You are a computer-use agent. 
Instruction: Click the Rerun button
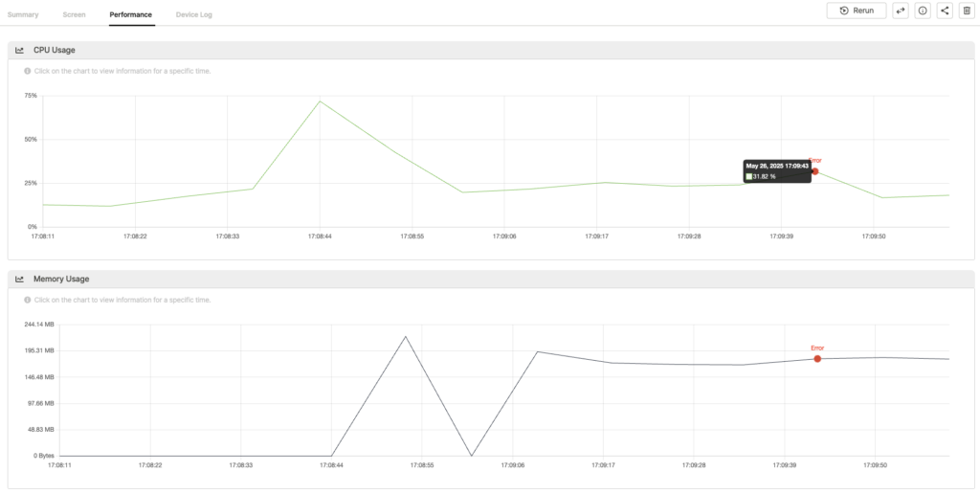tap(856, 11)
